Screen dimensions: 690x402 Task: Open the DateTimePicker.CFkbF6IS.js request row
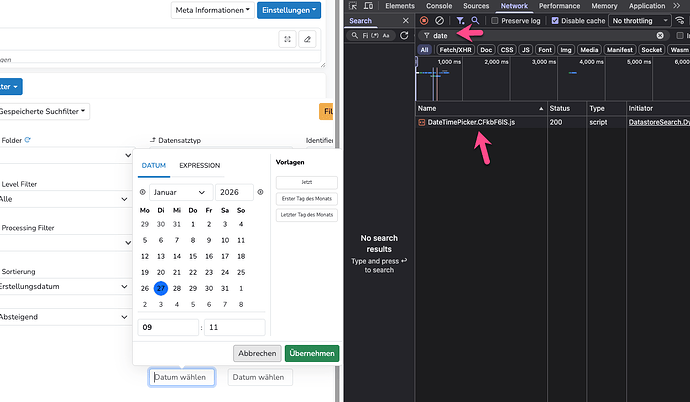coord(470,122)
